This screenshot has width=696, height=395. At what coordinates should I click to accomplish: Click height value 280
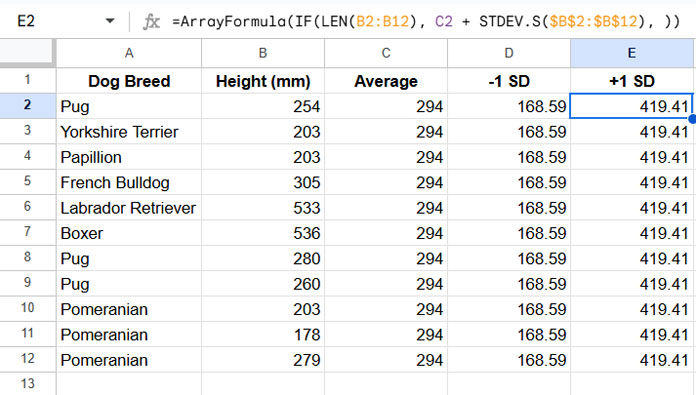click(x=263, y=258)
